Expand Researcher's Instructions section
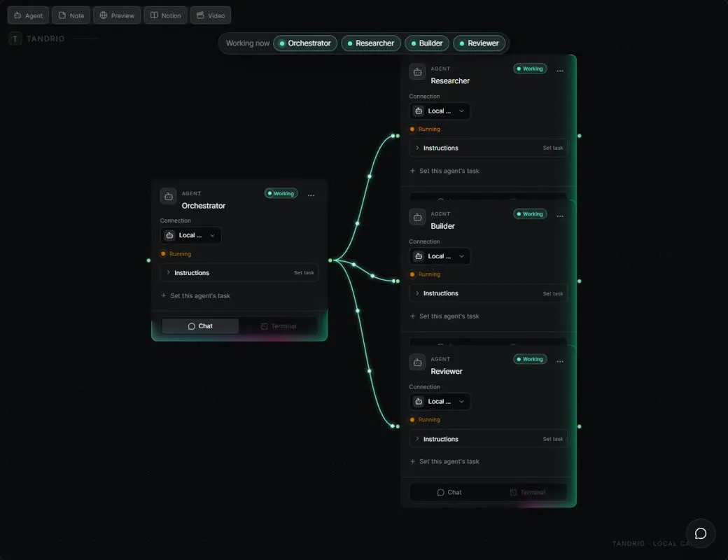 click(x=488, y=148)
